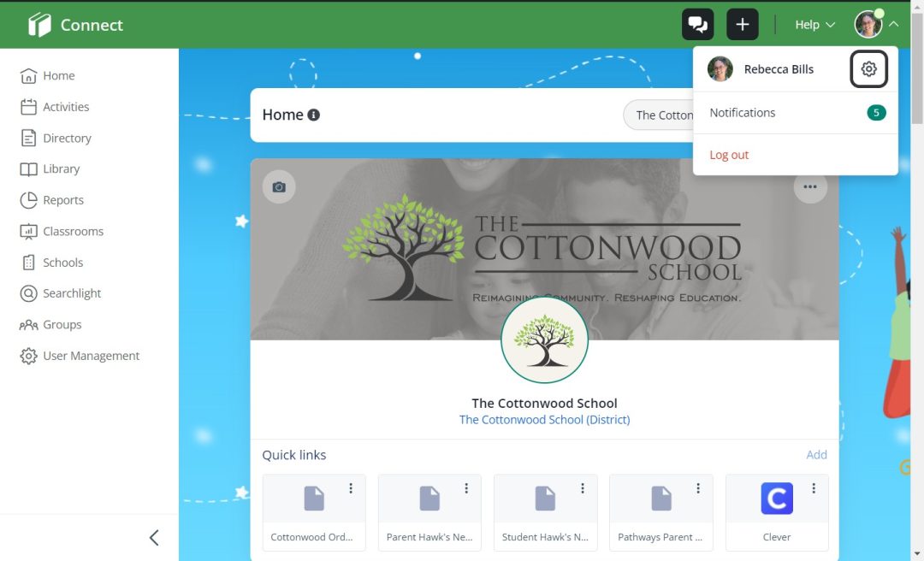Expand the Help dropdown

[x=814, y=25]
